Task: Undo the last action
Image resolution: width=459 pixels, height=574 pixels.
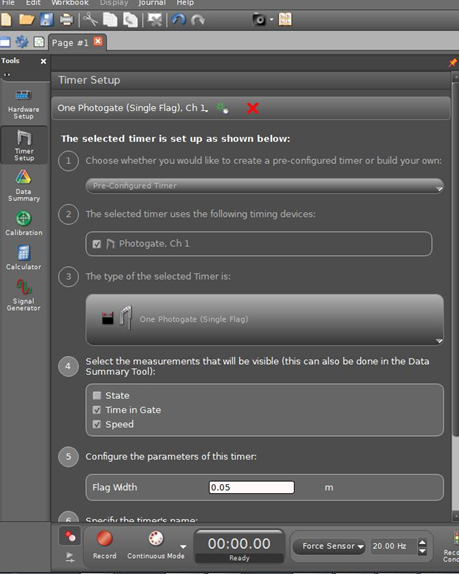Action: pyautogui.click(x=179, y=19)
